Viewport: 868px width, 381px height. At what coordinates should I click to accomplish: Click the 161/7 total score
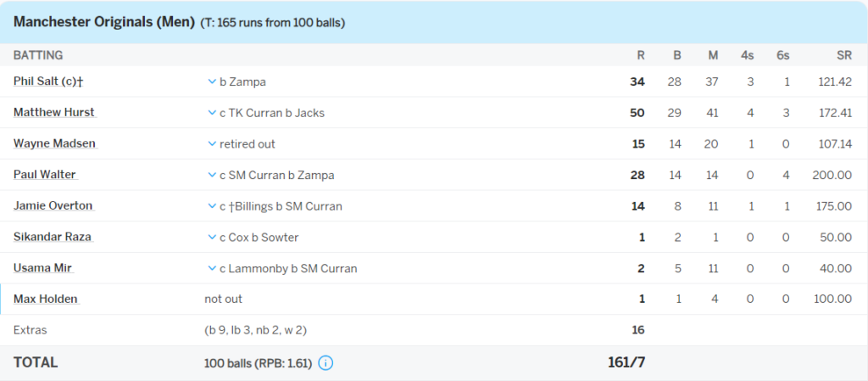point(626,362)
